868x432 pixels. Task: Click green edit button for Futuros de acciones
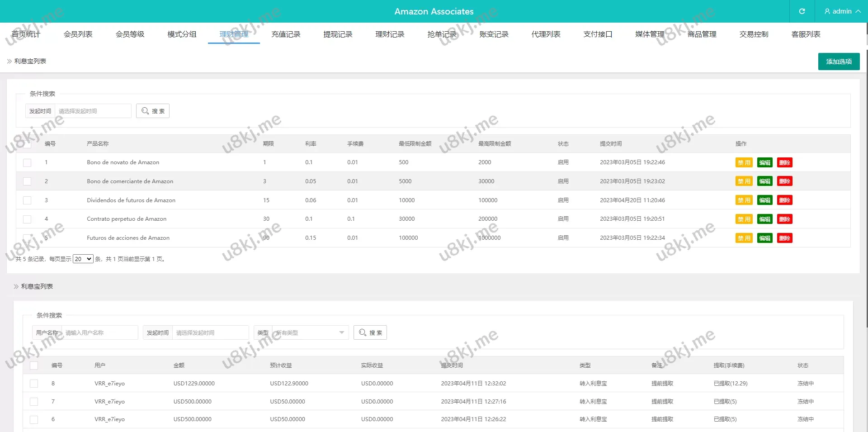tap(764, 238)
